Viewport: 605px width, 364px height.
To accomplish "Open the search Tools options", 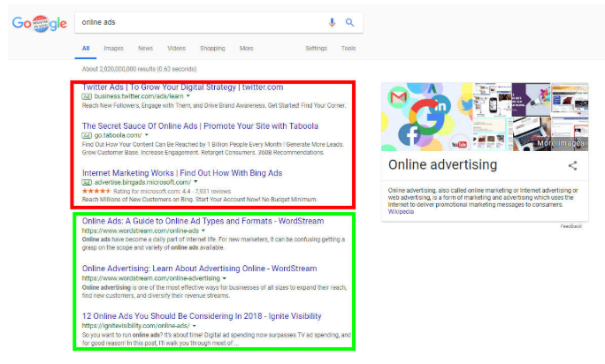I will coord(348,49).
